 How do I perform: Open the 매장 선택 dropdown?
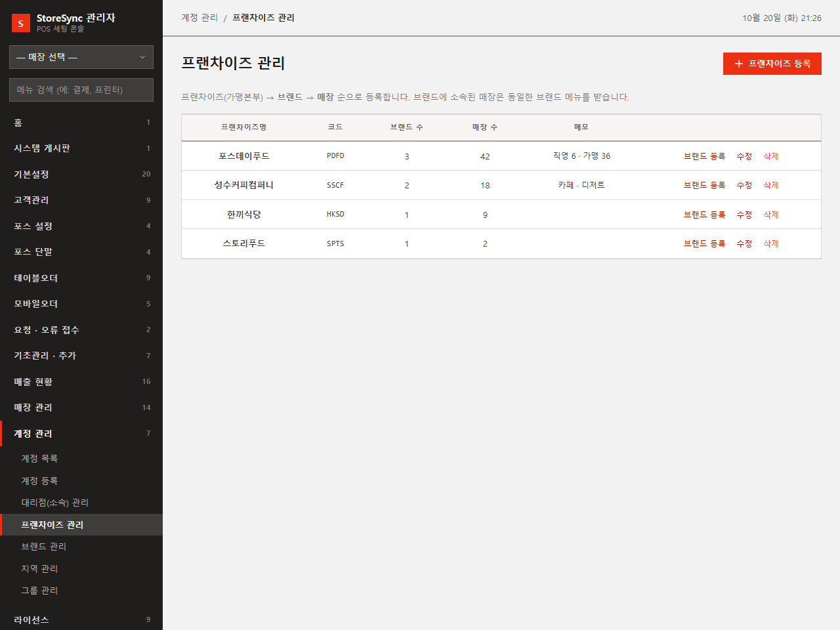point(81,57)
